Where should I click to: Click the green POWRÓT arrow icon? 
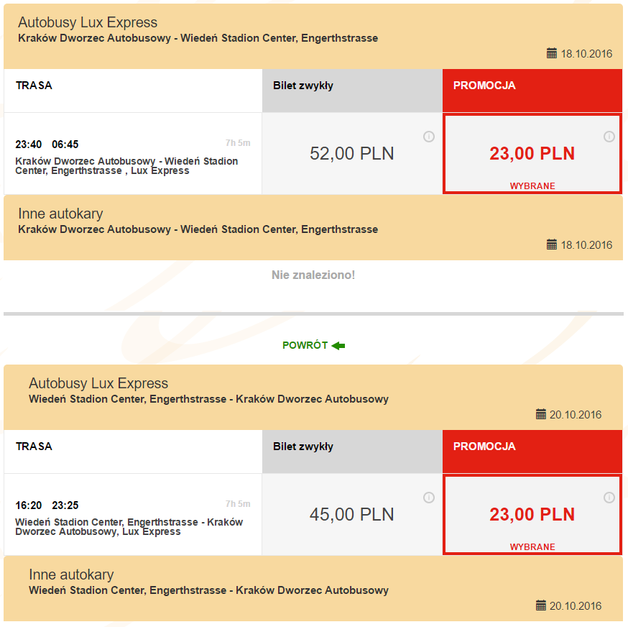pos(338,346)
